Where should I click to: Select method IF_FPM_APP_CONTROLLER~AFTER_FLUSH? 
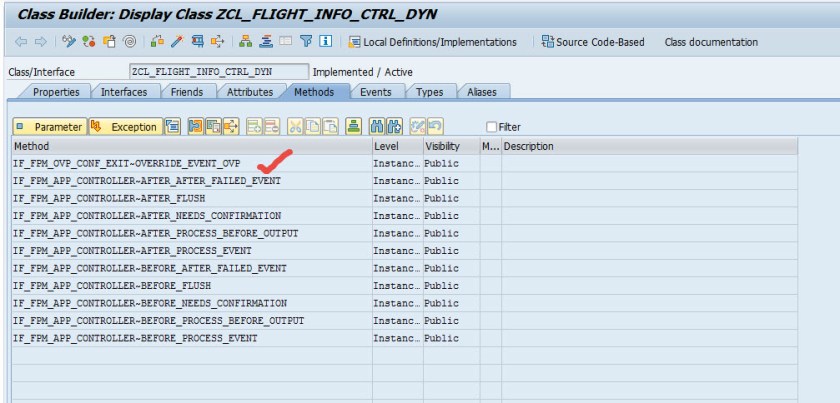pyautogui.click(x=109, y=199)
